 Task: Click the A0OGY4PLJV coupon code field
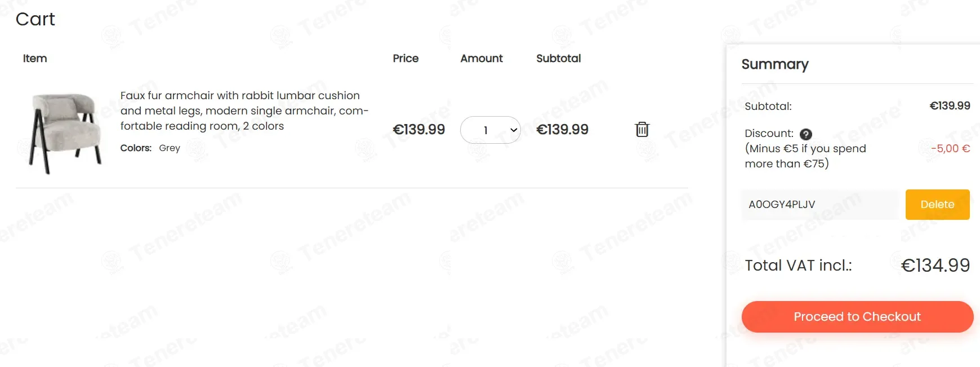pos(820,204)
